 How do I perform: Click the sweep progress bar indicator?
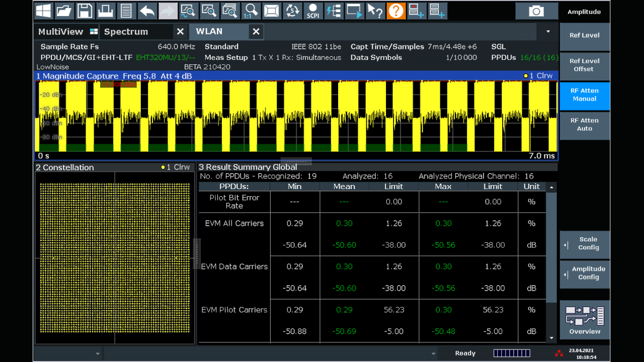click(512, 353)
